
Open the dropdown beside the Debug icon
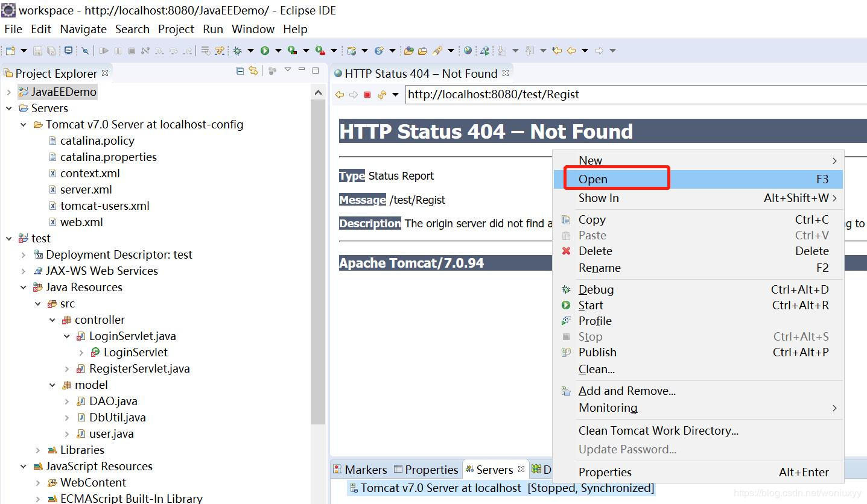point(250,51)
